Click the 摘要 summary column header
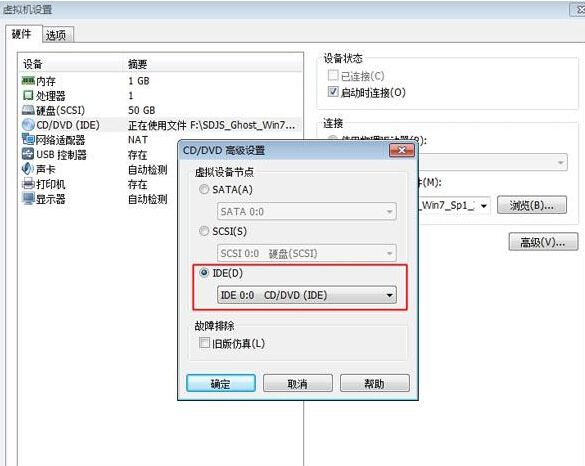The width and height of the screenshot is (585, 466). pyautogui.click(x=213, y=64)
